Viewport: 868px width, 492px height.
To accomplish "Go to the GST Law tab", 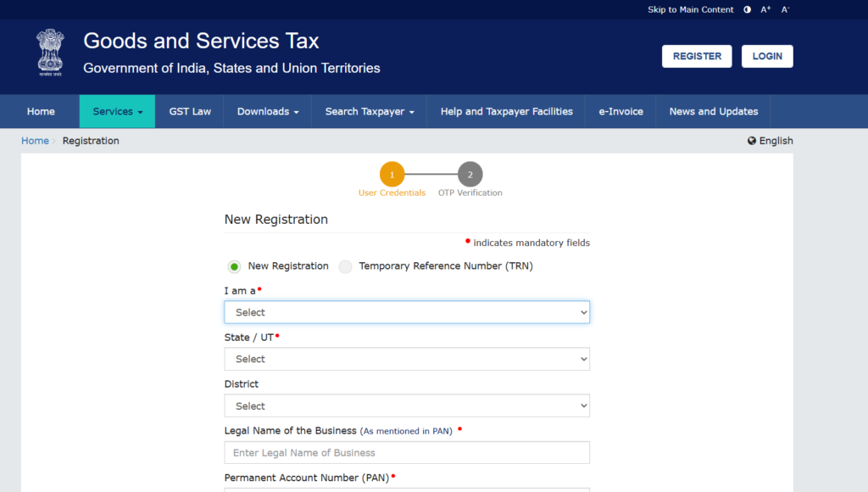I will [190, 111].
